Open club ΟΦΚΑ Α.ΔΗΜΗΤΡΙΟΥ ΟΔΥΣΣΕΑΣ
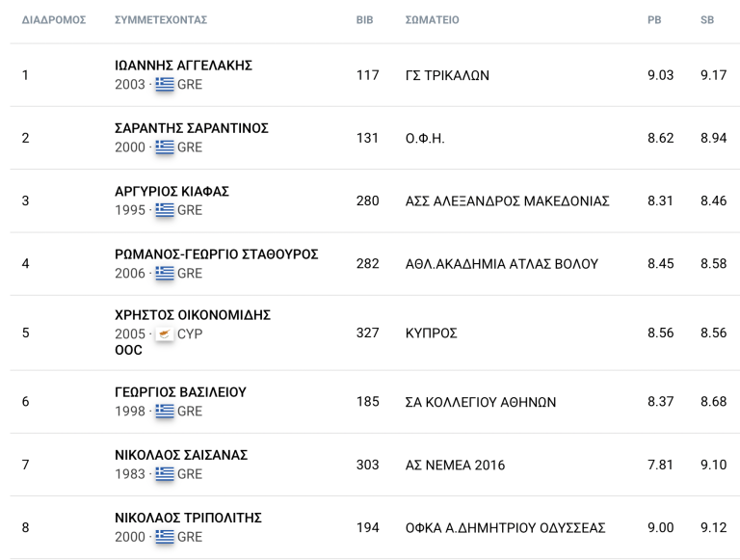 505,528
